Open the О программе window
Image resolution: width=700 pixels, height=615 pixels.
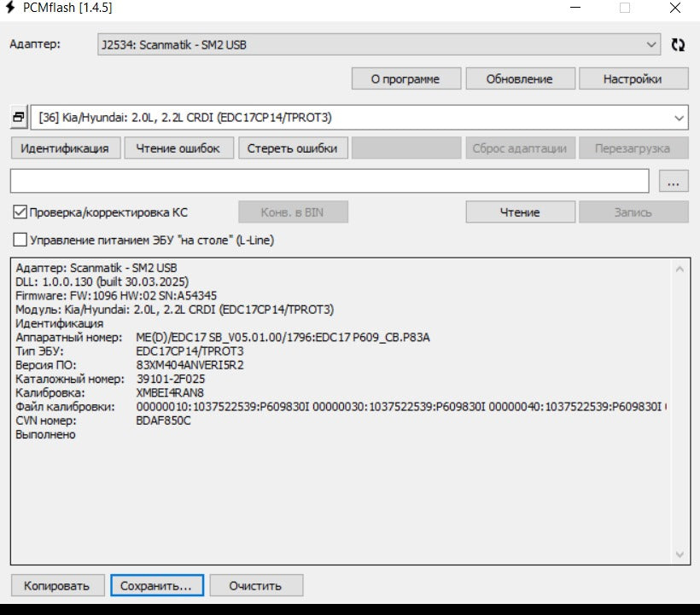point(405,78)
